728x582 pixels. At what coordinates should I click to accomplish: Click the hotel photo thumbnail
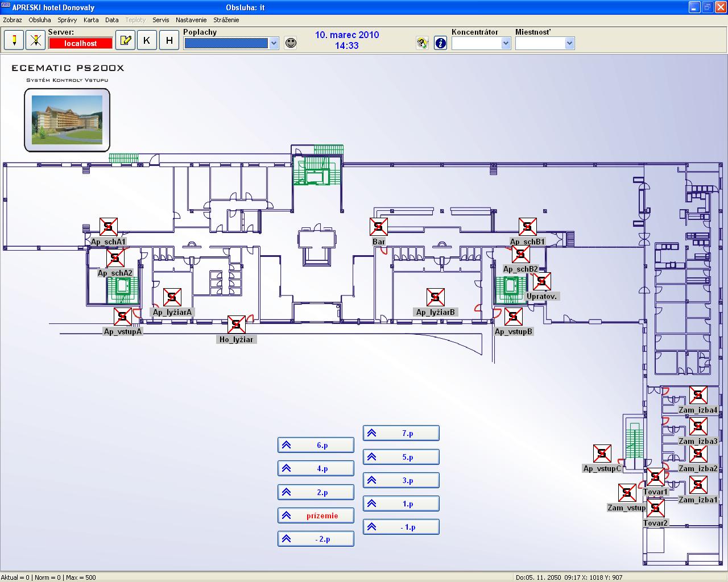67,120
